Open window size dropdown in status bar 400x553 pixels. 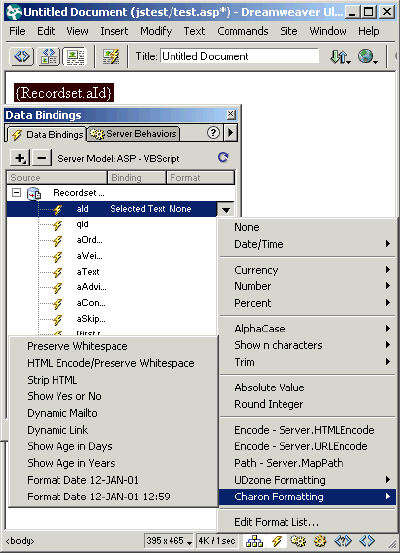coord(169,541)
